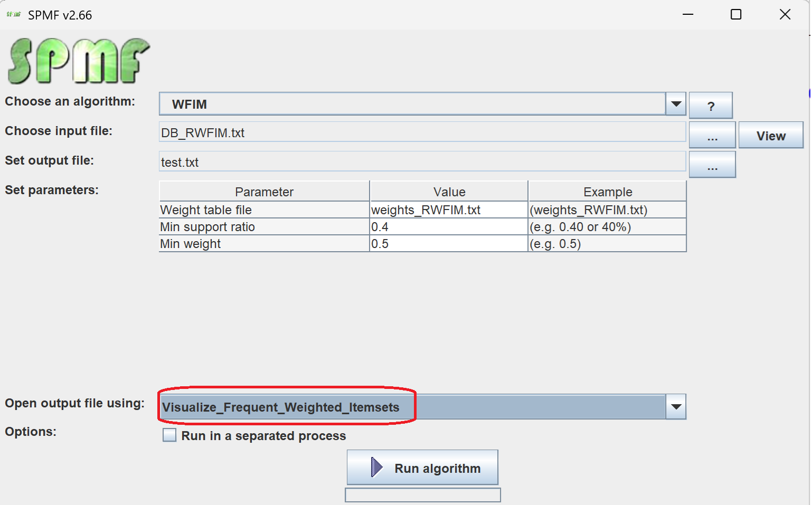Select the Weight table file row label

(264, 210)
